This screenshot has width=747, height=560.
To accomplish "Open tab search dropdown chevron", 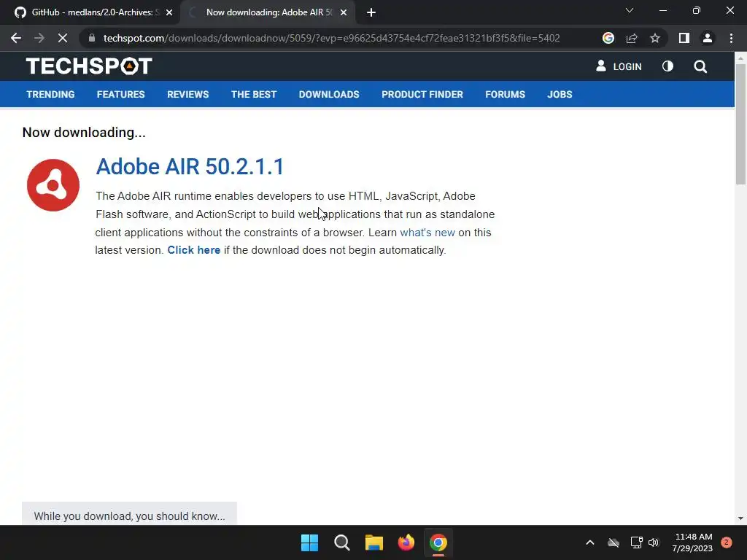I will point(630,10).
